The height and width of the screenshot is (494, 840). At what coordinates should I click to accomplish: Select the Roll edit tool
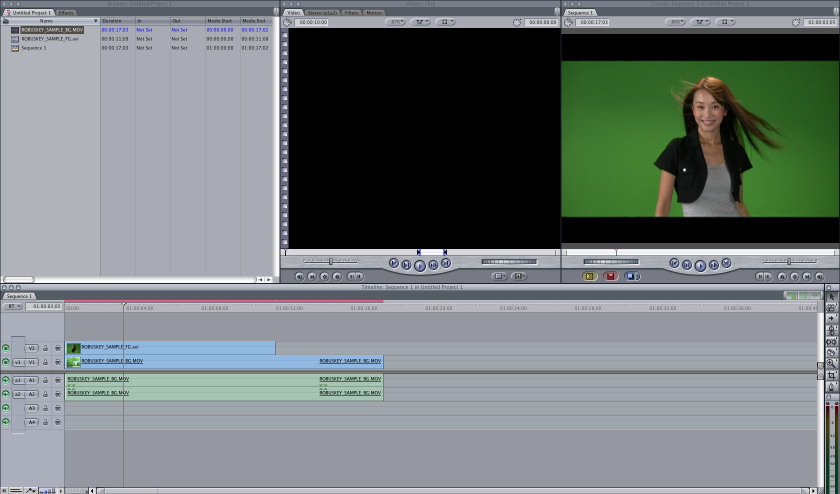coord(831,330)
